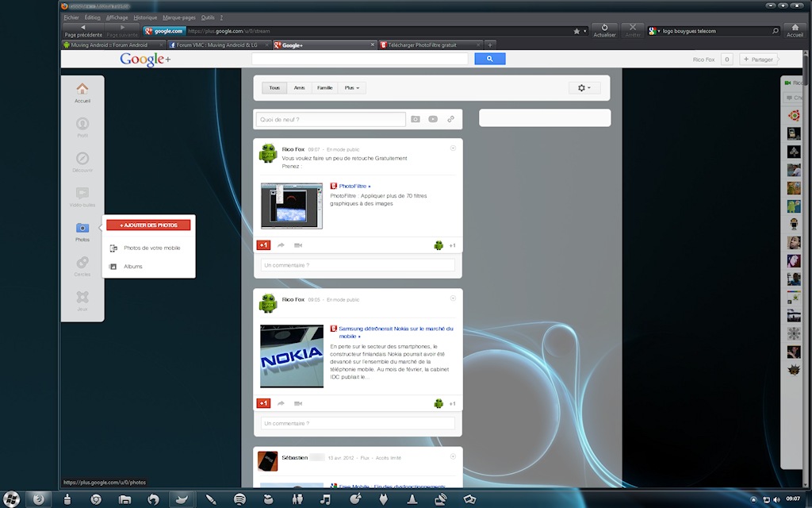Select the Amis stream filter
Screen dimensions: 812x508
[x=299, y=87]
